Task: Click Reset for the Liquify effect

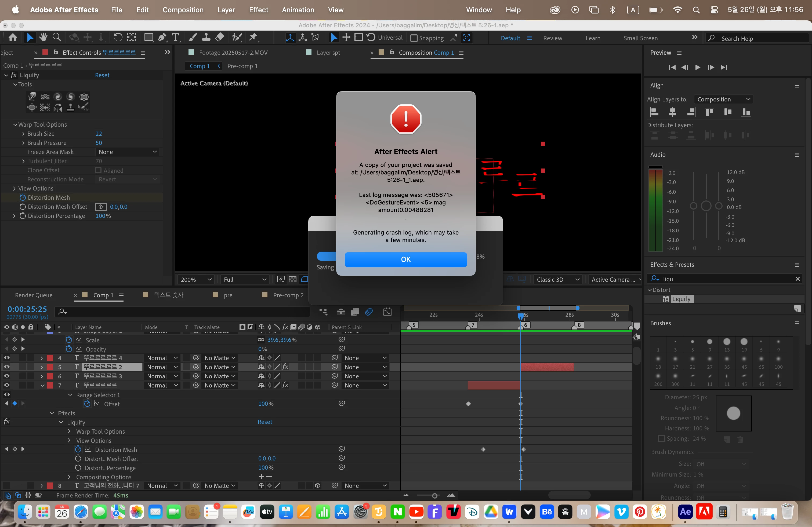Action: [x=102, y=75]
